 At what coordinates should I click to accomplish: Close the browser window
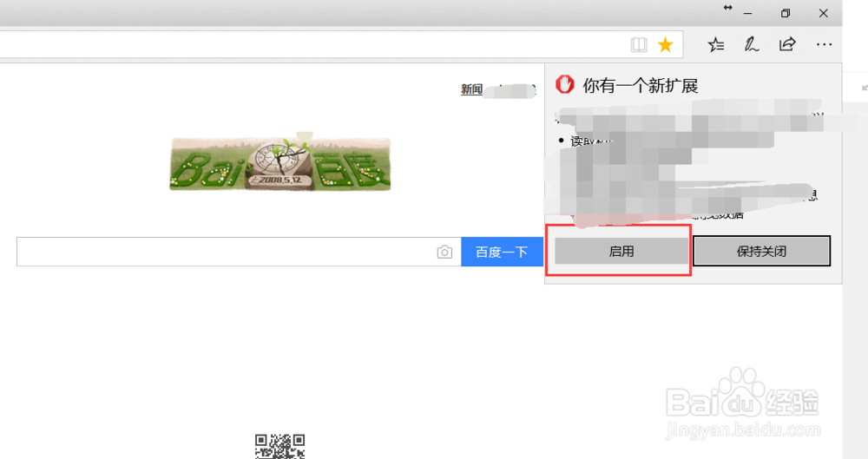point(823,13)
